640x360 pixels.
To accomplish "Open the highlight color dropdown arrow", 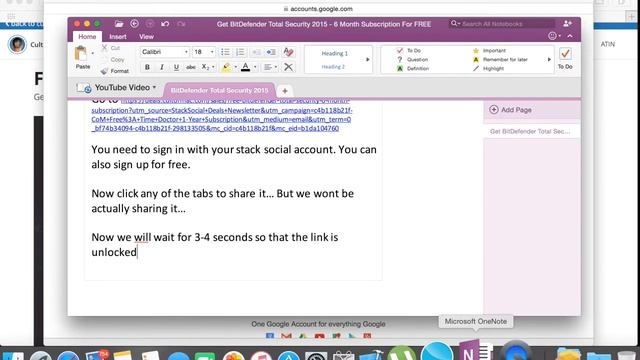I will [x=236, y=67].
